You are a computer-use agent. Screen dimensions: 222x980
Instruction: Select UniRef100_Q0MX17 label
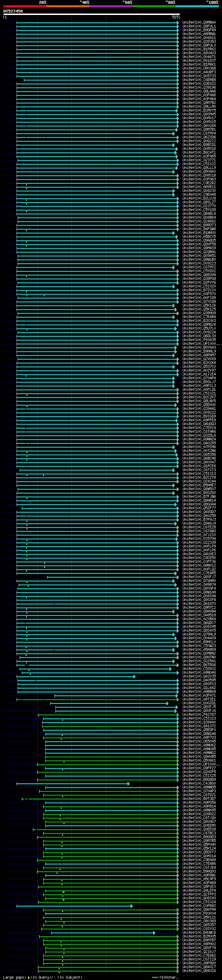point(199,118)
